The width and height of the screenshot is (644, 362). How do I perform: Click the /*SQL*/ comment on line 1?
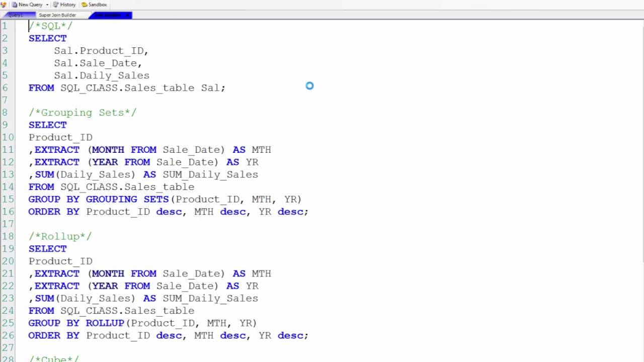click(50, 26)
